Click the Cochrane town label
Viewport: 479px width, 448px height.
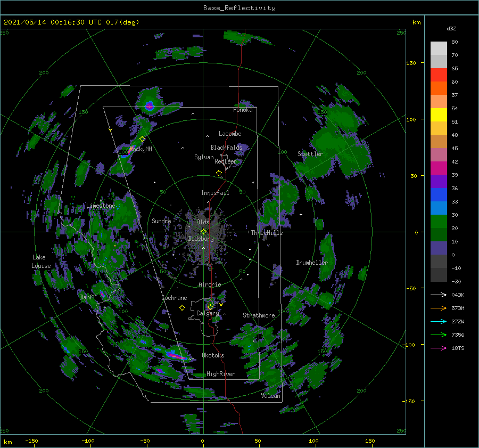coord(174,298)
